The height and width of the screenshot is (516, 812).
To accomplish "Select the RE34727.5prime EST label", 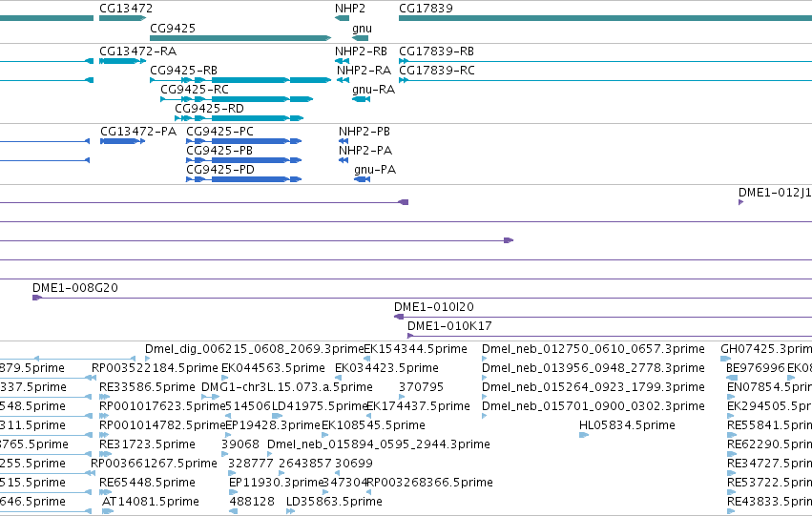I will pyautogui.click(x=769, y=464).
